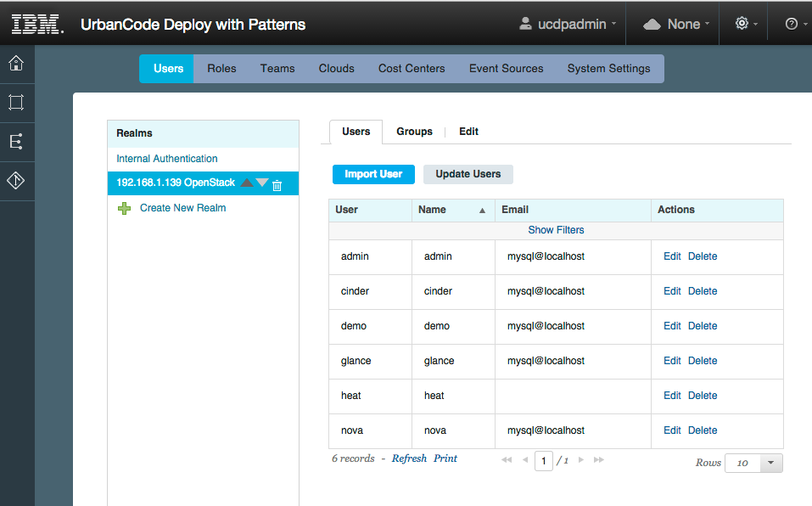Go to last page of records

(x=599, y=460)
